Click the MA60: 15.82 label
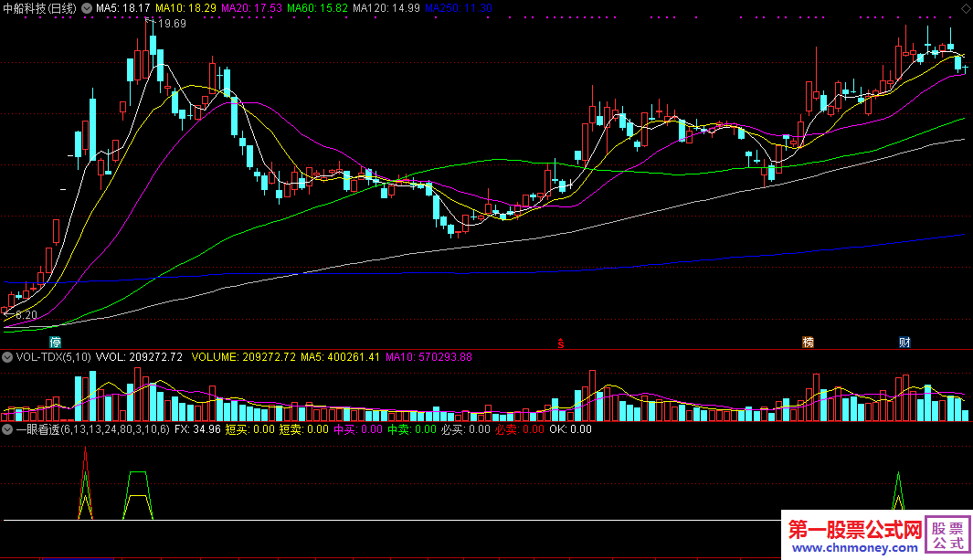The width and height of the screenshot is (973, 560). [317, 9]
